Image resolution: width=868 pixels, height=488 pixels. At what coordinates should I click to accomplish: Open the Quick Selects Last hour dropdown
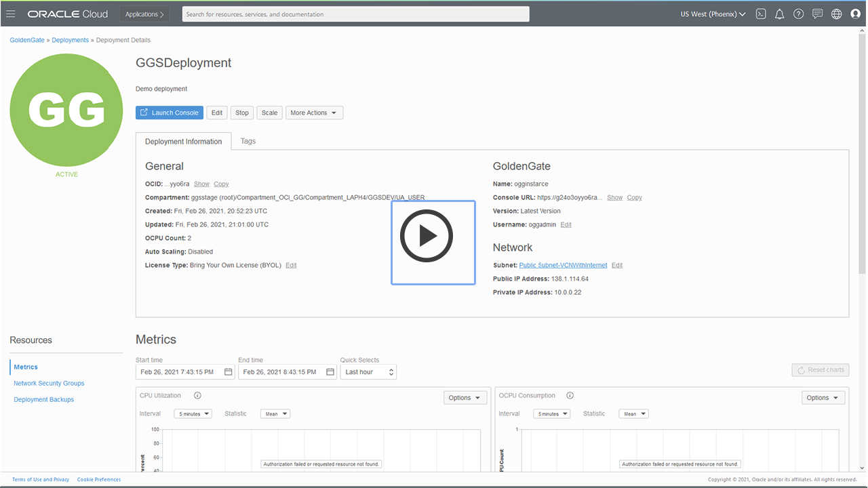point(368,372)
